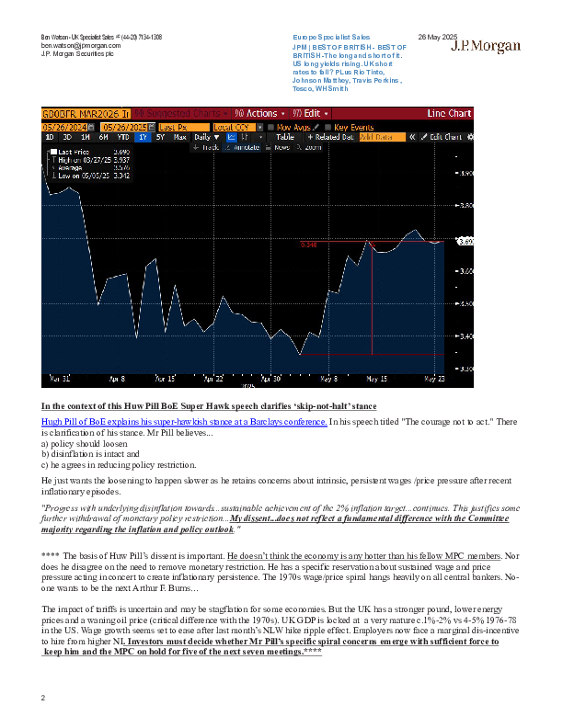Click the page number 2
The width and height of the screenshot is (563, 728).
coord(43,698)
